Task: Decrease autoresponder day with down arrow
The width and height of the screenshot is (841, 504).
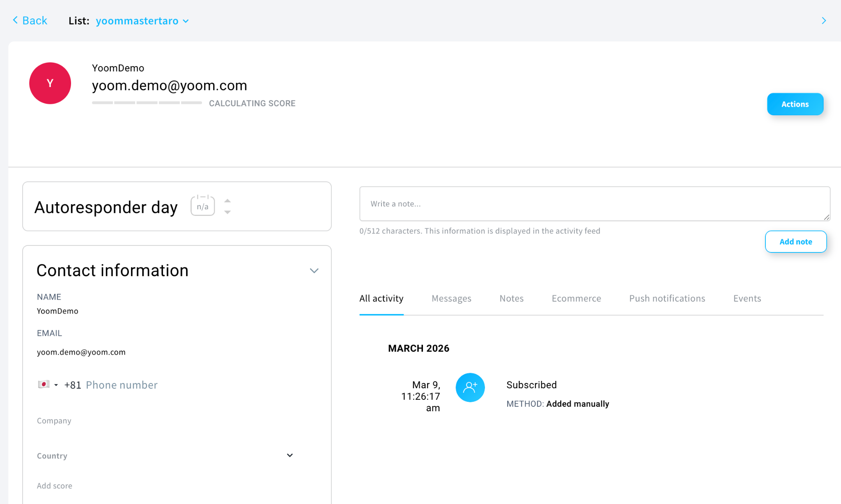Action: click(x=227, y=212)
